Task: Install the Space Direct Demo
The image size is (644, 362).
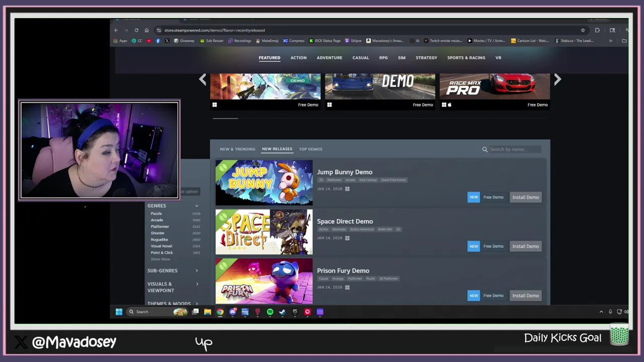Action: point(525,246)
